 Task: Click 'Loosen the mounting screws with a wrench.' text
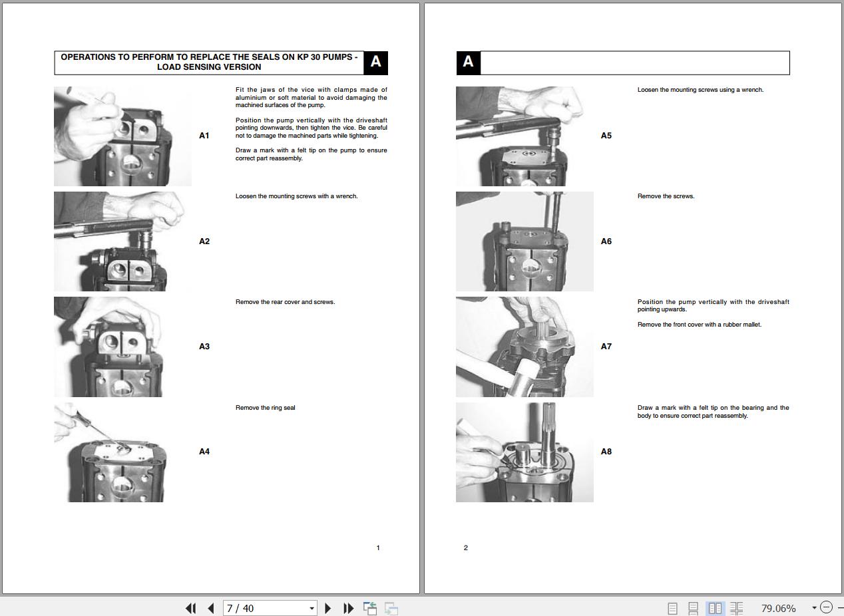(296, 196)
